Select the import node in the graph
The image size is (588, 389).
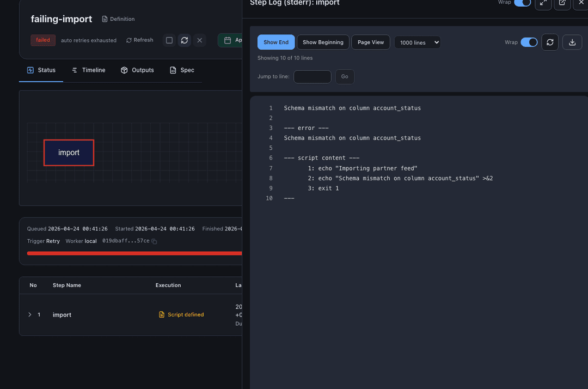pos(69,153)
